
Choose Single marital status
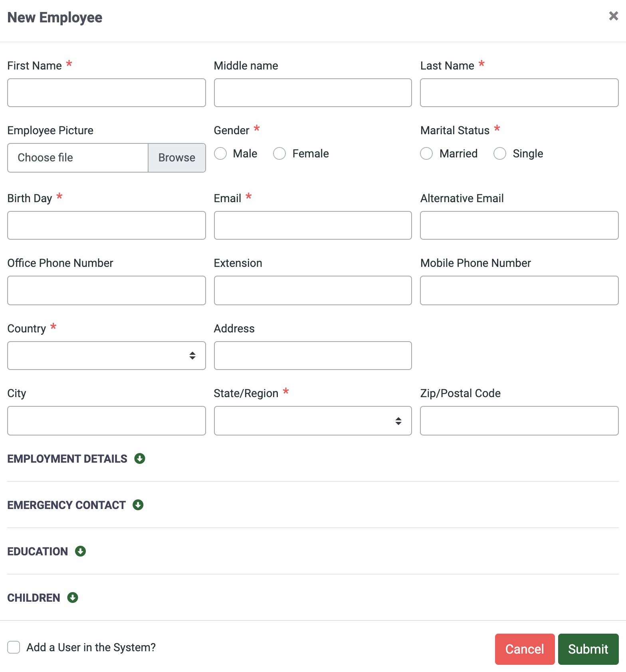(x=500, y=153)
